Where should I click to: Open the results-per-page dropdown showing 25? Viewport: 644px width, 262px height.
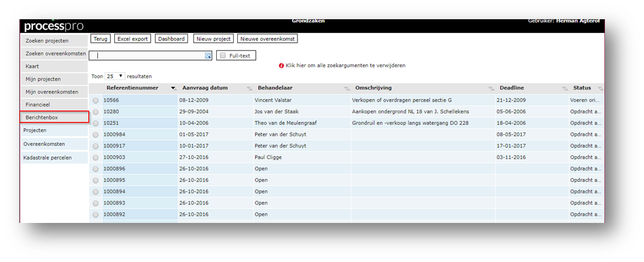(115, 77)
